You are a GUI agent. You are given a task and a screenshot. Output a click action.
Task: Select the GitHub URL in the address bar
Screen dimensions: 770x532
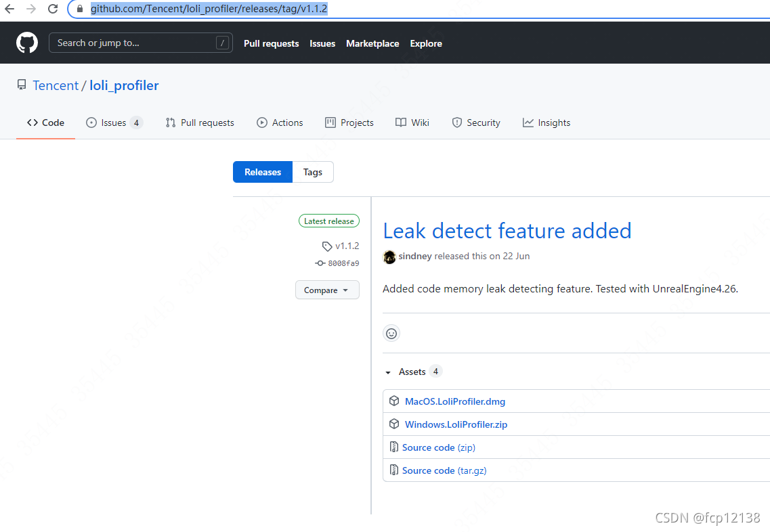click(x=209, y=9)
